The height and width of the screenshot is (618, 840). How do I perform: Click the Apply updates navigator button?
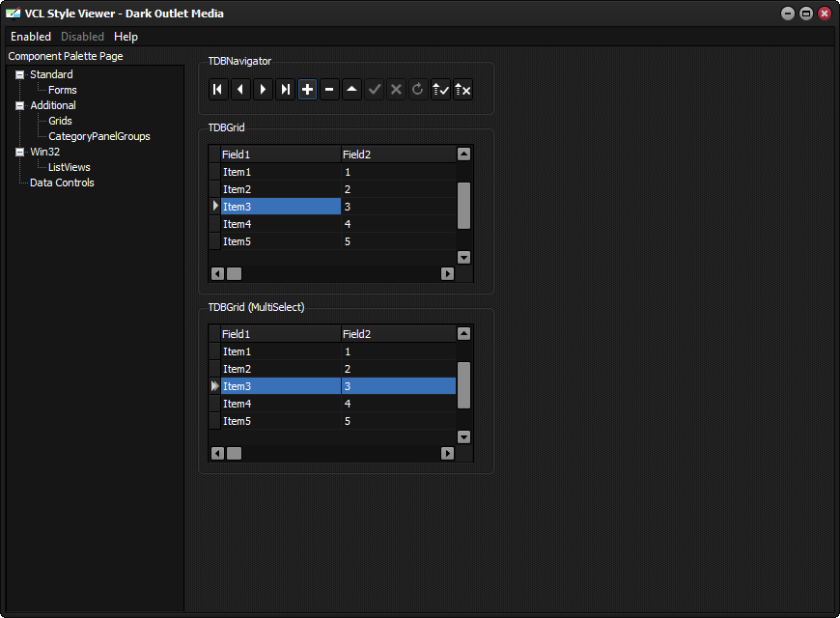(441, 90)
